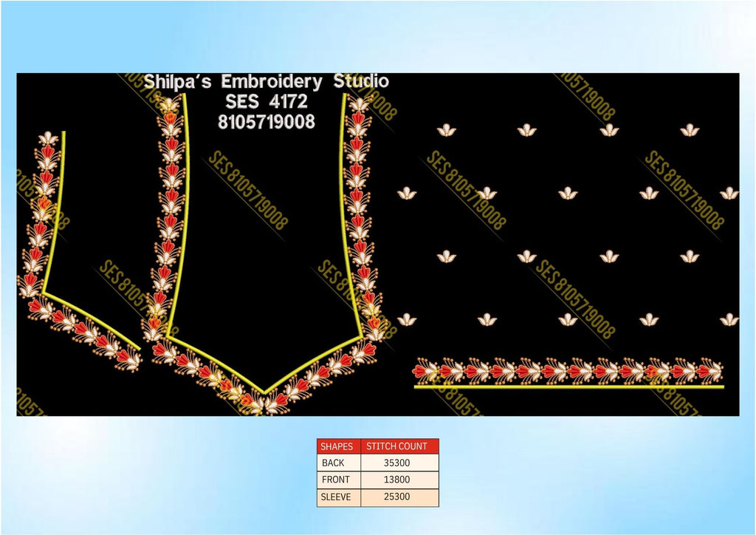
Task: Click the 'Shilpa's Embroidery Studio' title text
Action: tap(266, 81)
